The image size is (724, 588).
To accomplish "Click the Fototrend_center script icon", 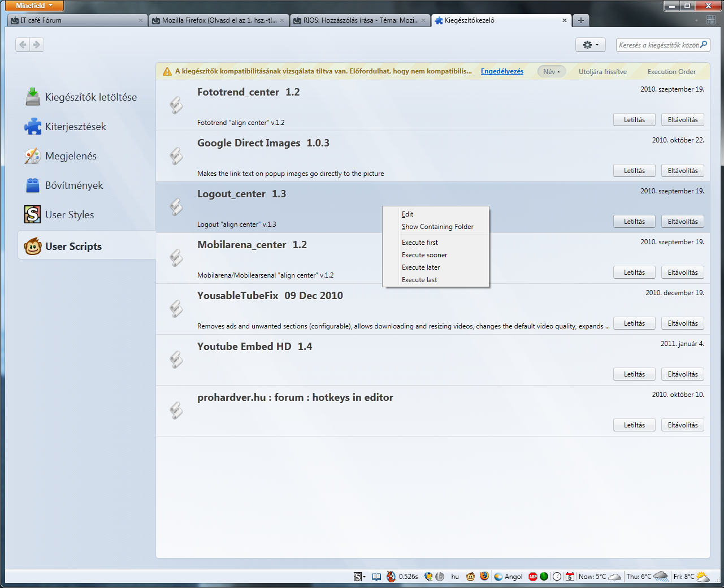I will [176, 105].
